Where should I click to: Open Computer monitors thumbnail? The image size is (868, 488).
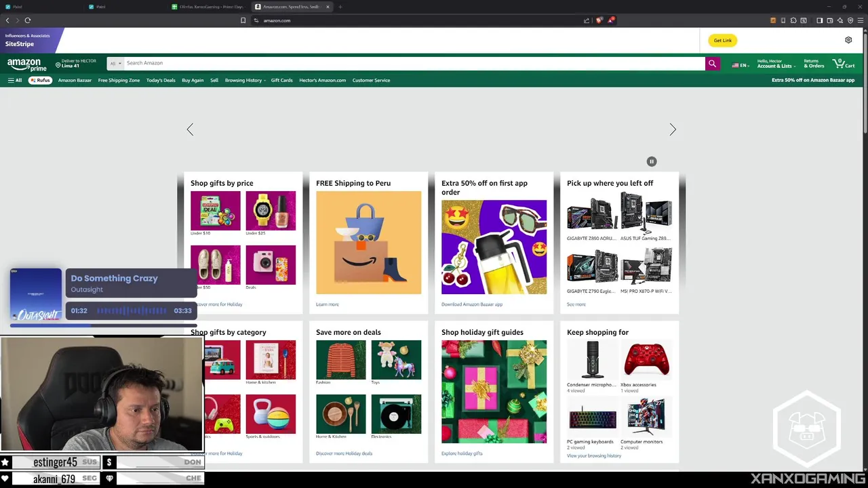pyautogui.click(x=646, y=416)
